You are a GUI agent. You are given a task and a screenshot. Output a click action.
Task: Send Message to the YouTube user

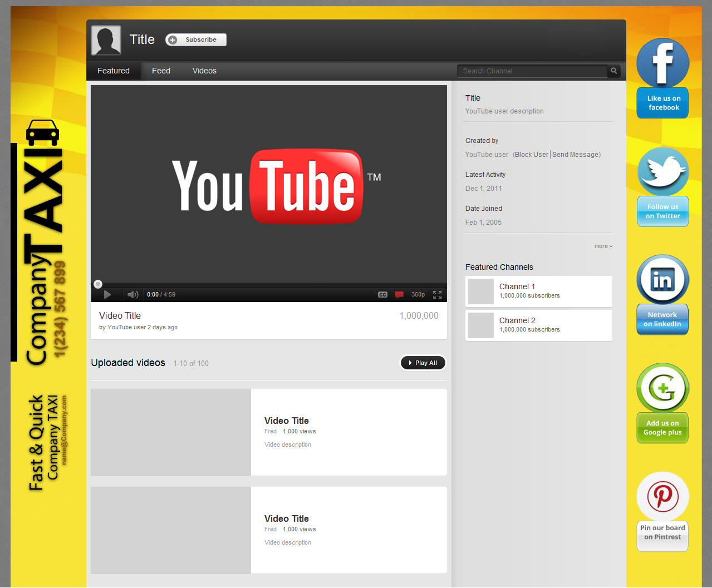[575, 154]
